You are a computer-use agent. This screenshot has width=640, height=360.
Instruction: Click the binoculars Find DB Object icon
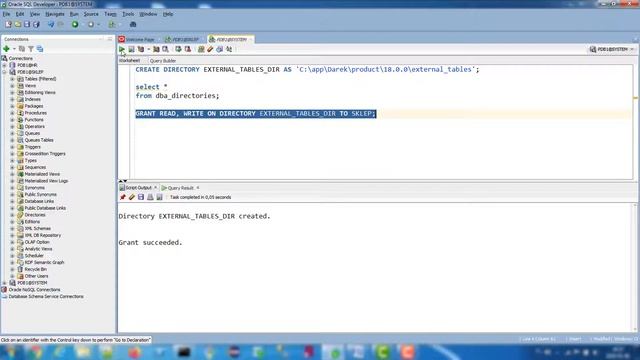click(133, 24)
